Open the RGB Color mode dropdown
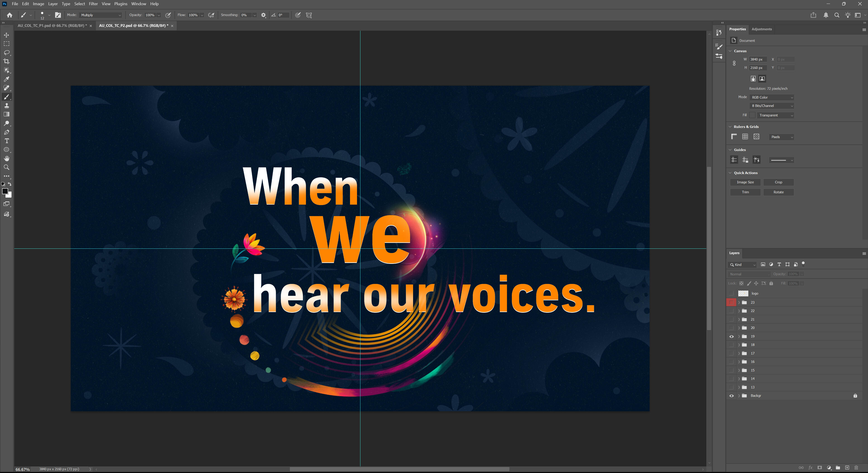The height and width of the screenshot is (473, 868). point(772,97)
